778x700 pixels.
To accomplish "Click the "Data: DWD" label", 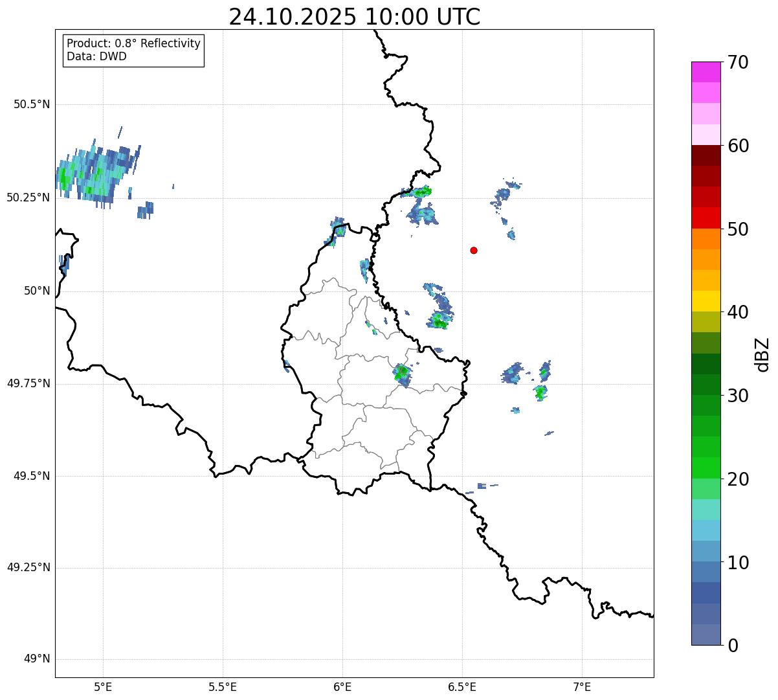I will [x=96, y=56].
